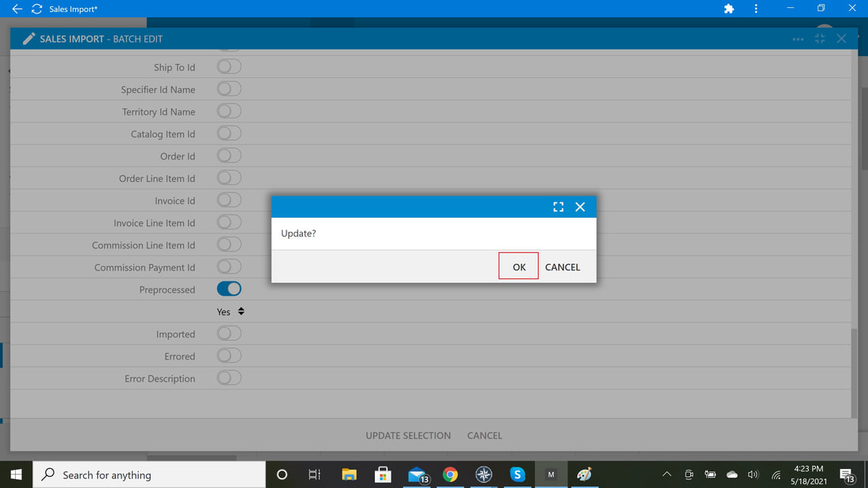Click the refresh icon next to Sales Import
Image resolution: width=868 pixels, height=488 pixels.
(37, 9)
